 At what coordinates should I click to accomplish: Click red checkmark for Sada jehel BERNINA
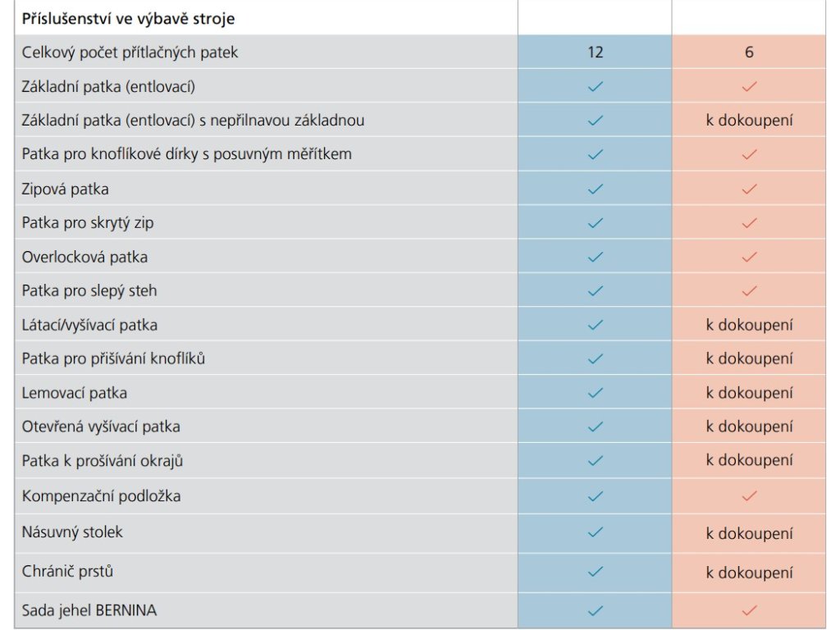click(749, 610)
